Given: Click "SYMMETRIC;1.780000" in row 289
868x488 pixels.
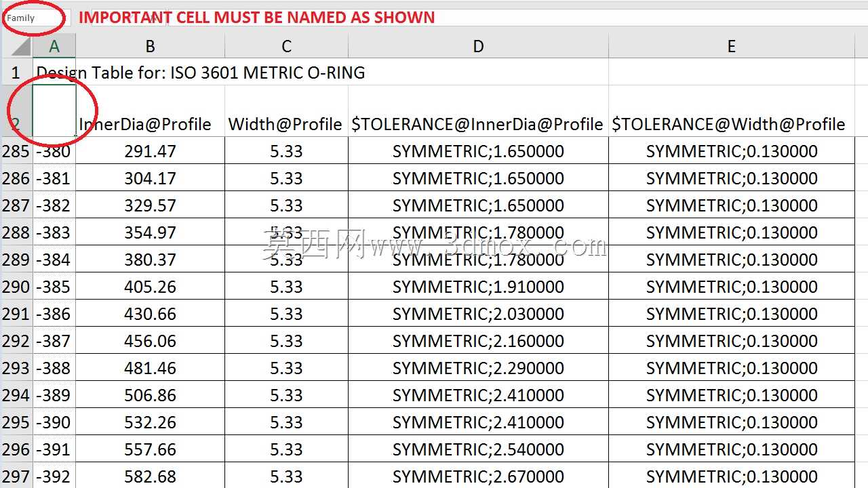Looking at the screenshot, I should point(478,259).
